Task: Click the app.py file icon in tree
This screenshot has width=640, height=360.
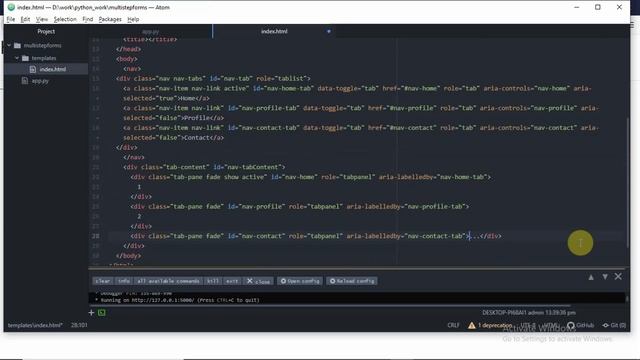Action: coord(25,81)
